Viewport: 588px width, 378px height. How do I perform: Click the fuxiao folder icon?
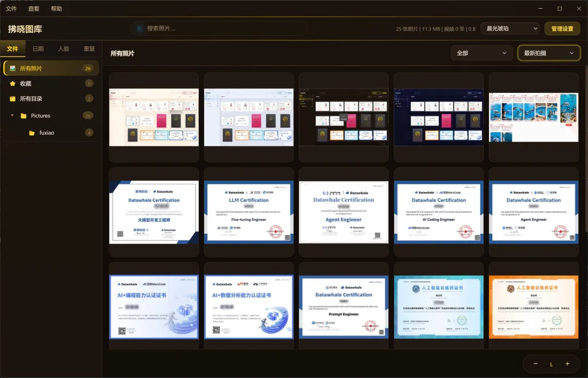pyautogui.click(x=32, y=133)
